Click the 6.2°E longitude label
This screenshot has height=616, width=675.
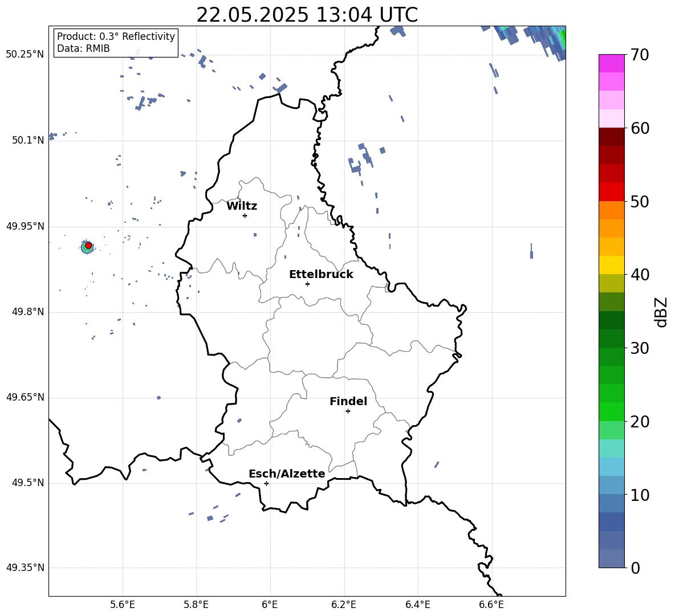pyautogui.click(x=344, y=605)
